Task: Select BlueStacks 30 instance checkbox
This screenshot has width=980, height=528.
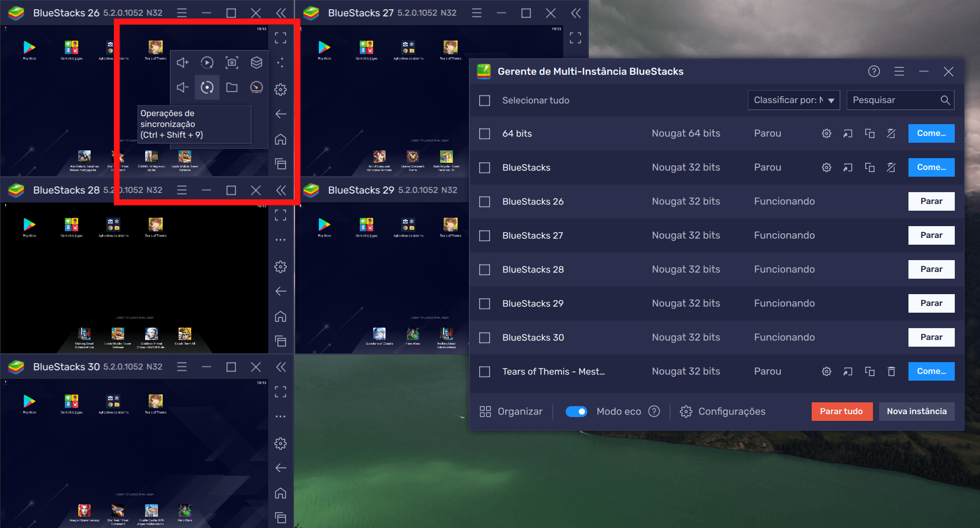Action: click(x=484, y=337)
